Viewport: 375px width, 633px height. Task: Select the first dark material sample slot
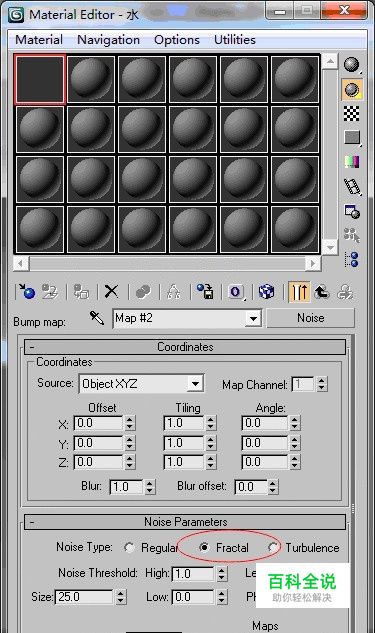click(40, 79)
